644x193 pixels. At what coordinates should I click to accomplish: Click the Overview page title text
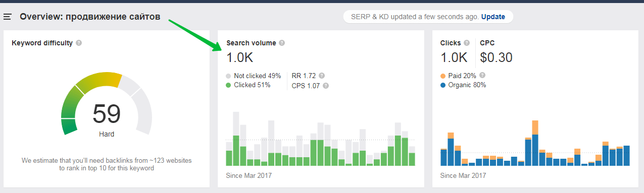(x=90, y=17)
